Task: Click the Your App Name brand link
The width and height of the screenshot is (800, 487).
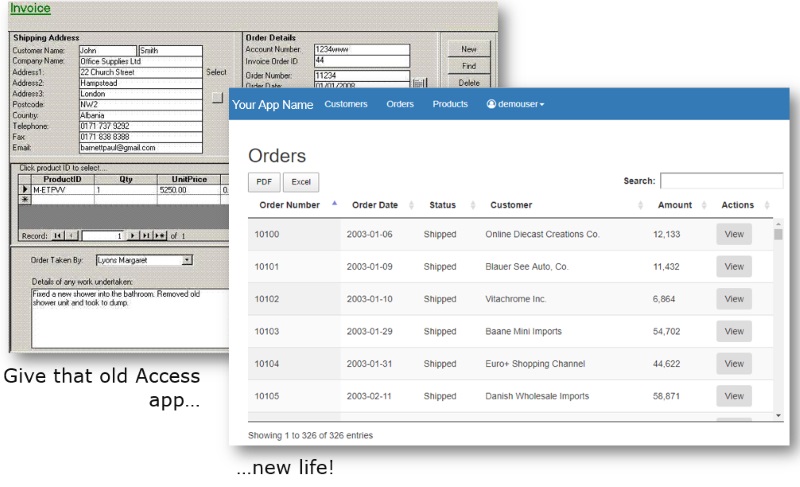Action: click(x=272, y=105)
